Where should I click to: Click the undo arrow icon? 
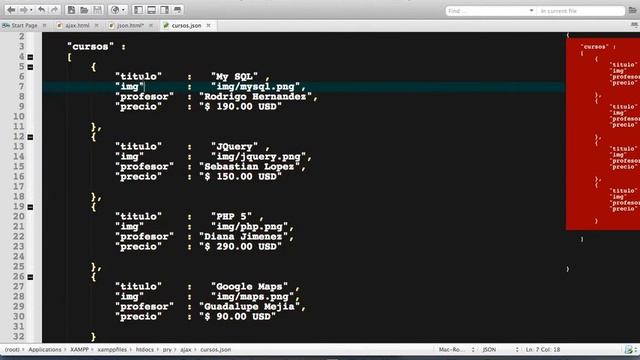pyautogui.click(x=42, y=10)
